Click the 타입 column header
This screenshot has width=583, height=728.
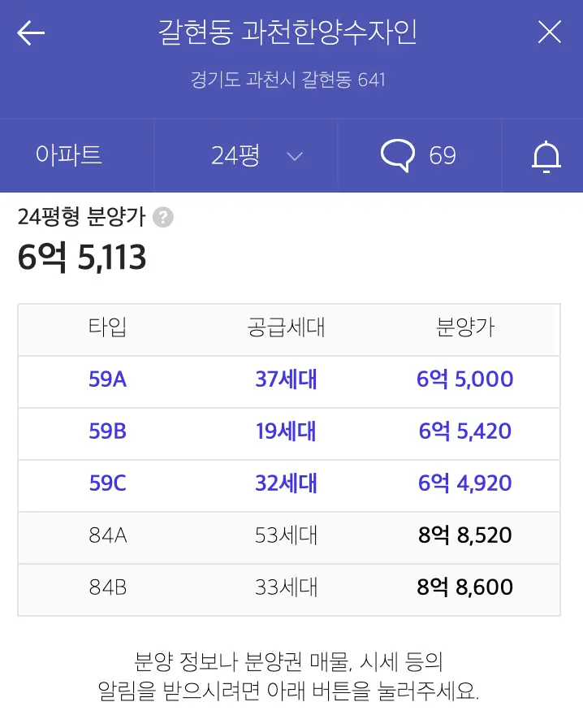point(108,328)
